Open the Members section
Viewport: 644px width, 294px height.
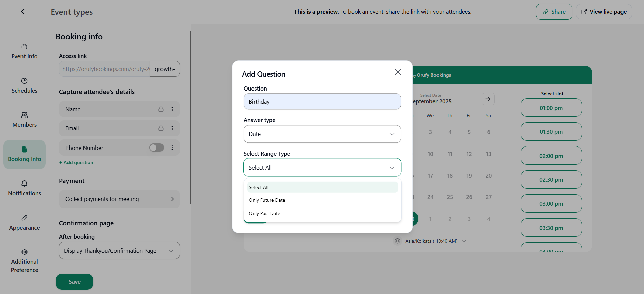(x=25, y=120)
